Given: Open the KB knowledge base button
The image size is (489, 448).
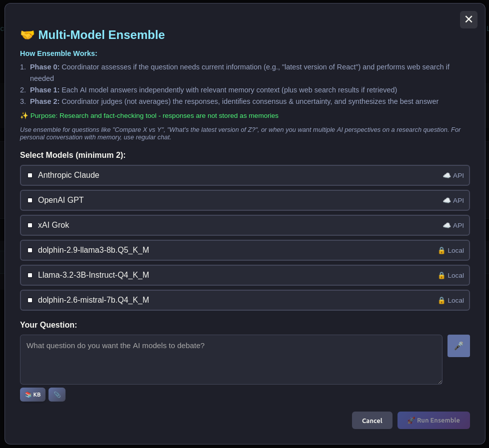Looking at the screenshot, I should tap(32, 395).
